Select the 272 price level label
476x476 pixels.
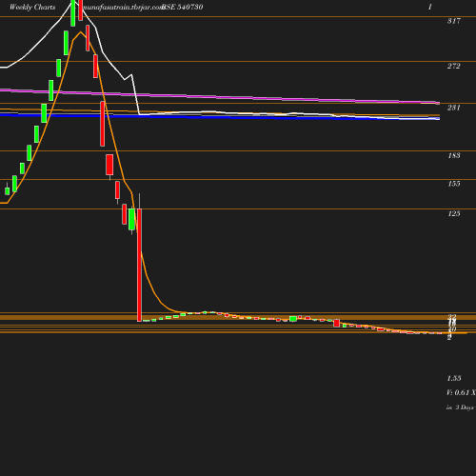tap(454, 66)
